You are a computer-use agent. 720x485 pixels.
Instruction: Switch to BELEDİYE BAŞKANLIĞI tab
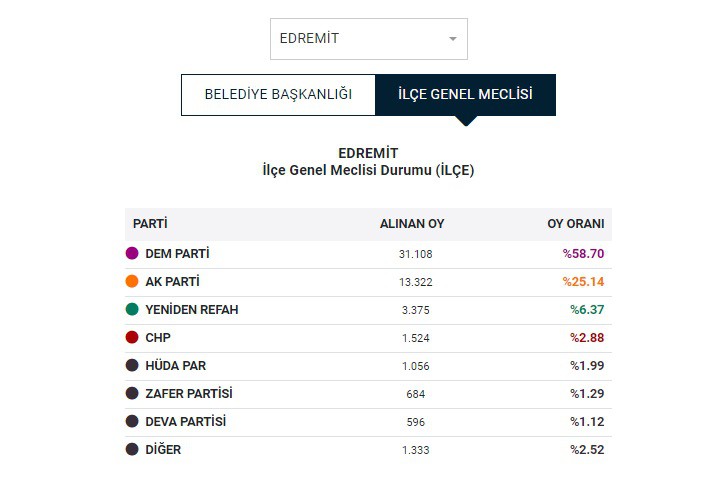click(x=278, y=95)
